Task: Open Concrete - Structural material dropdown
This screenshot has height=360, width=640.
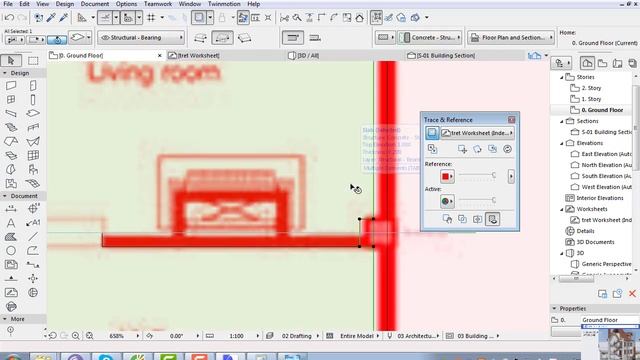Action: 430,38
